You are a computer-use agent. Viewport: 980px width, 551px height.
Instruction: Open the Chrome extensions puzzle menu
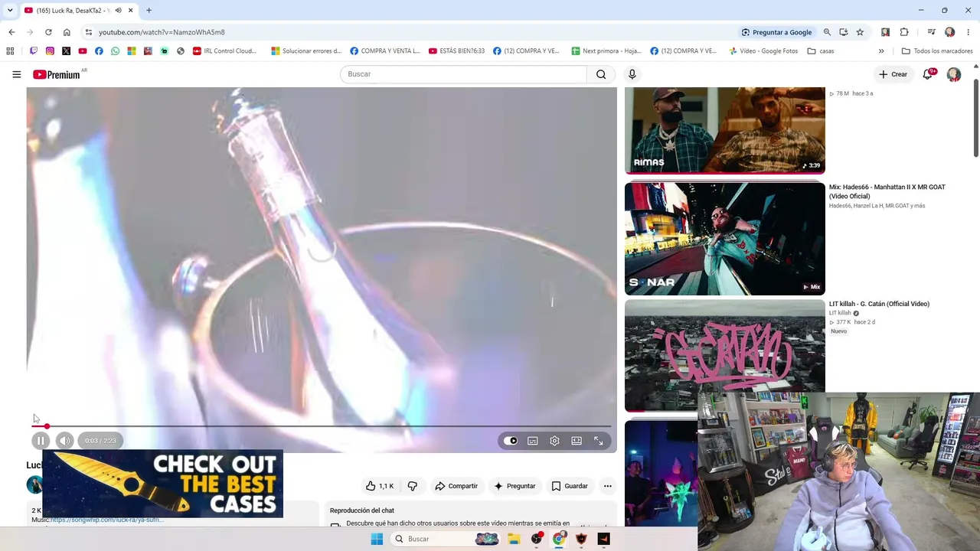click(904, 32)
